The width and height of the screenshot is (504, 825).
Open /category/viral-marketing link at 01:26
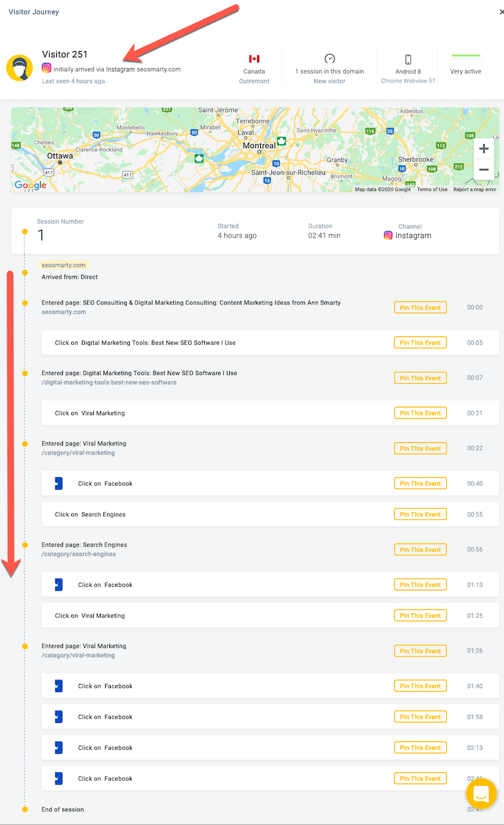(78, 655)
